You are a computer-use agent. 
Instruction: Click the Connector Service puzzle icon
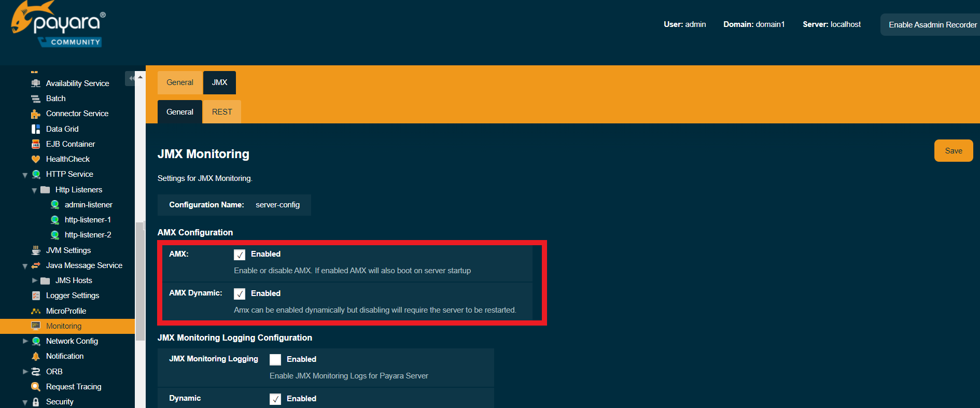[x=36, y=114]
